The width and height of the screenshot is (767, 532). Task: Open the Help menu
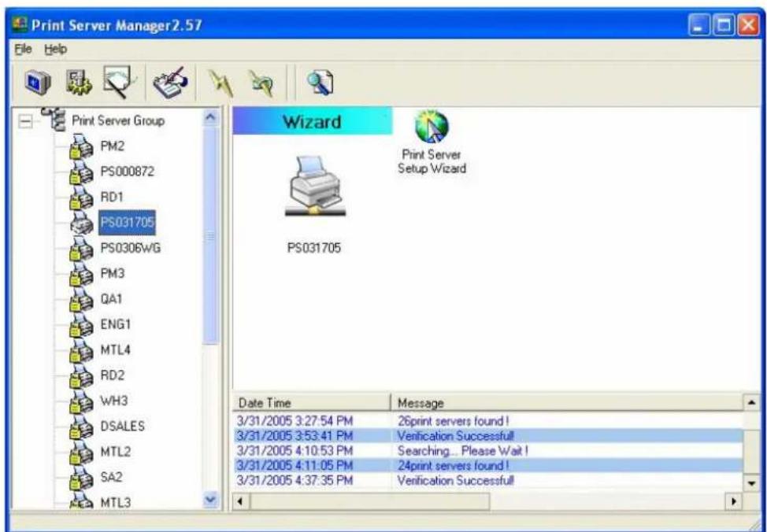(55, 50)
